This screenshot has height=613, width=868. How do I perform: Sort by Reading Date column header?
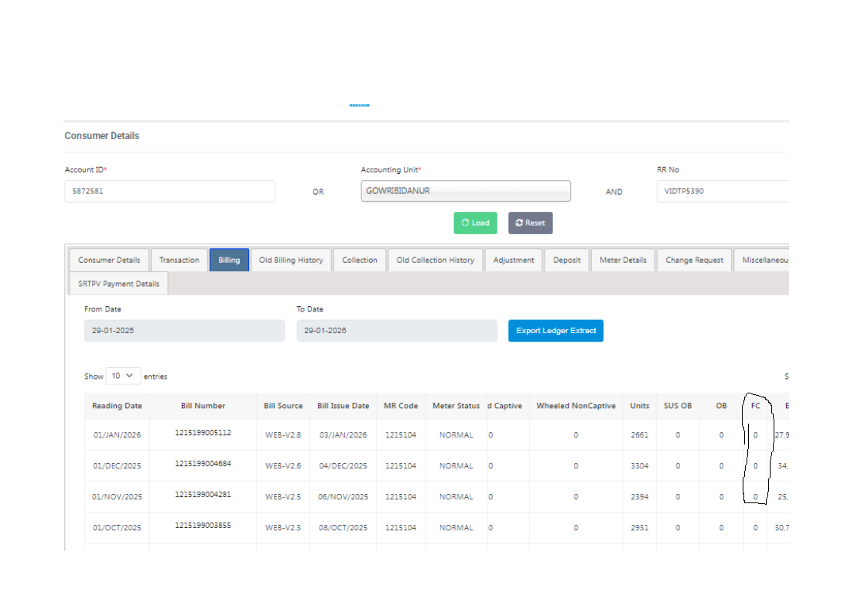[x=117, y=406]
